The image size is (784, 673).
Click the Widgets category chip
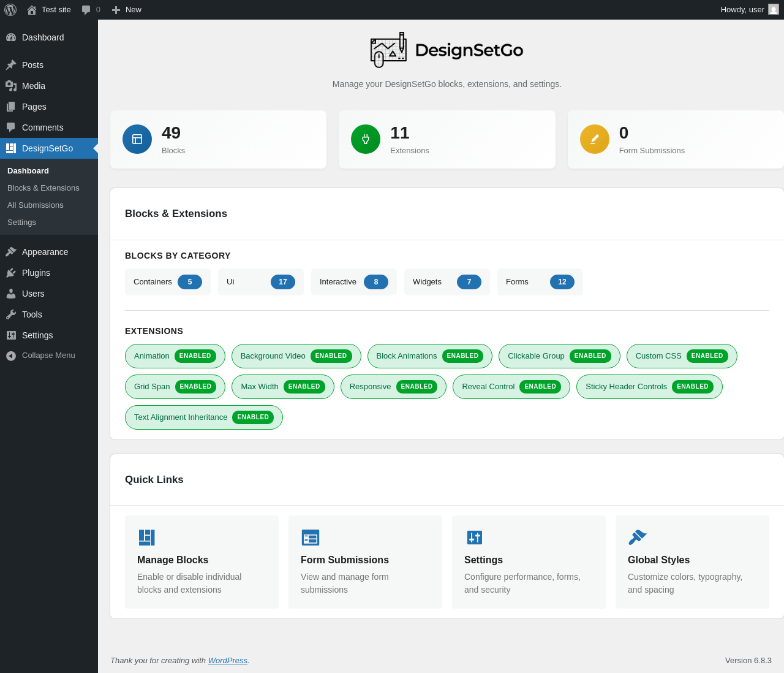[447, 282]
